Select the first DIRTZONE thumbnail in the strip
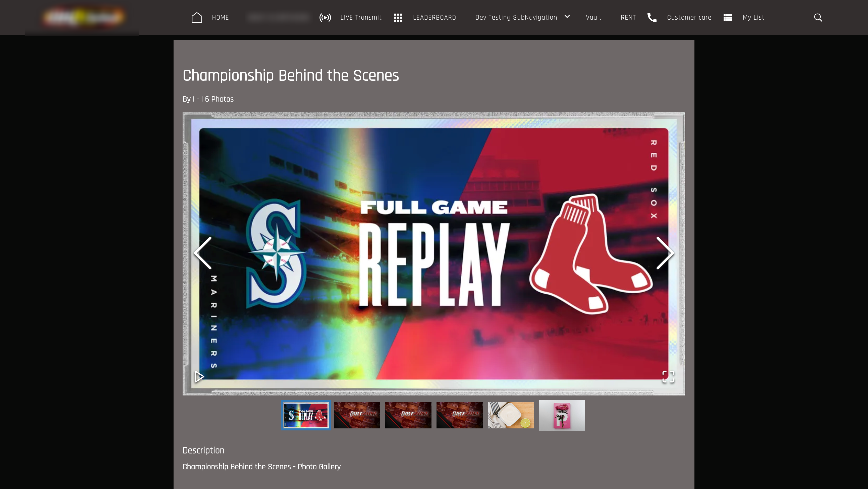Image resolution: width=868 pixels, height=489 pixels. (x=357, y=415)
